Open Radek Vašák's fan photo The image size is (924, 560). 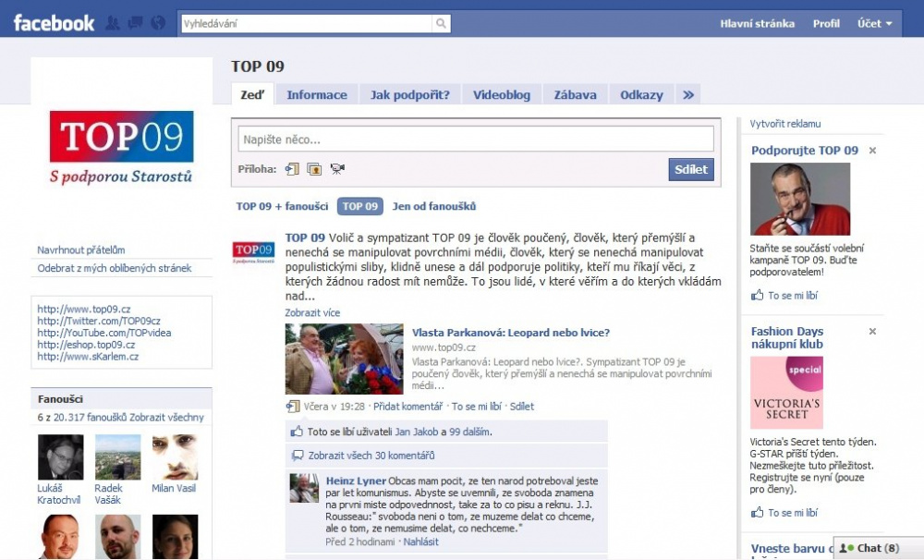[118, 457]
